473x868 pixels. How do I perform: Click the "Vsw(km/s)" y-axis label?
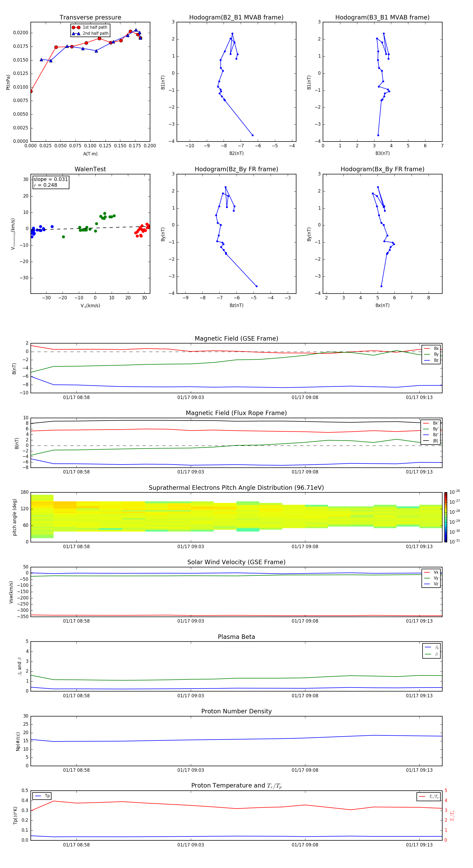click(x=11, y=592)
